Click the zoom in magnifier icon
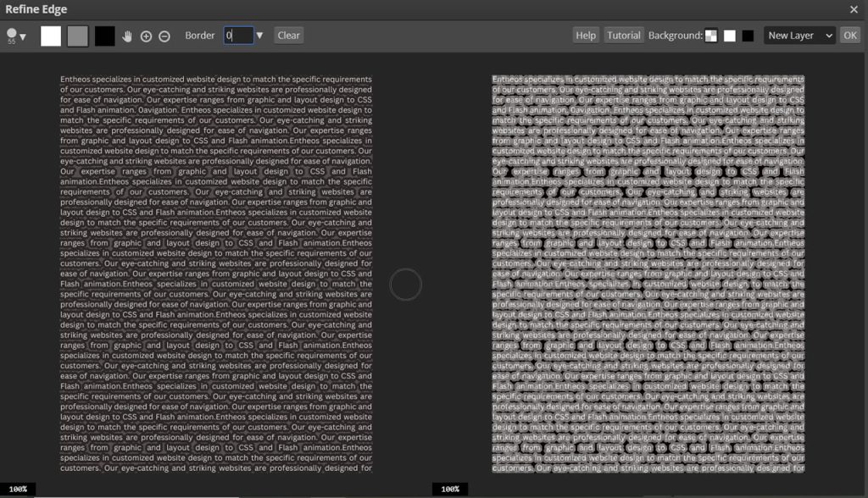The width and height of the screenshot is (868, 498). (x=146, y=36)
